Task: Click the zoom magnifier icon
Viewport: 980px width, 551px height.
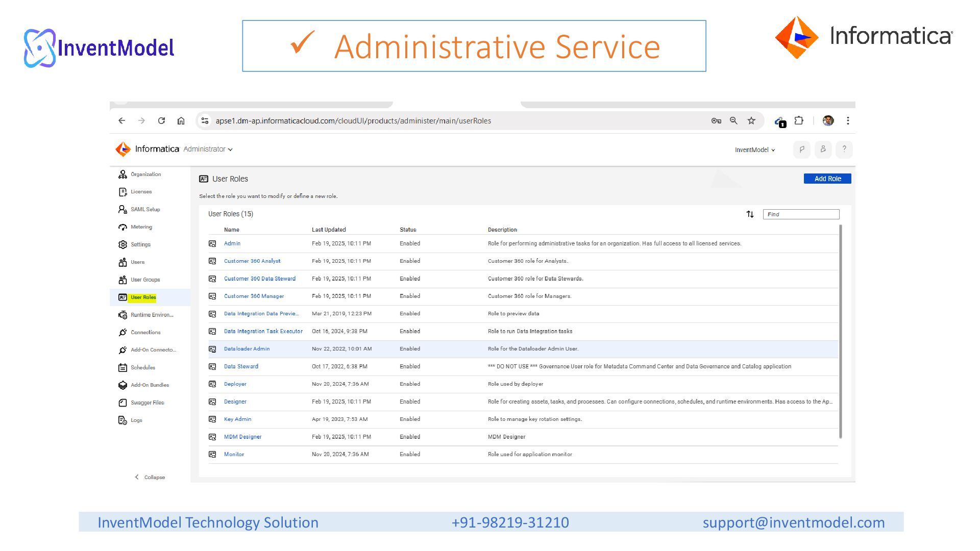Action: point(733,121)
